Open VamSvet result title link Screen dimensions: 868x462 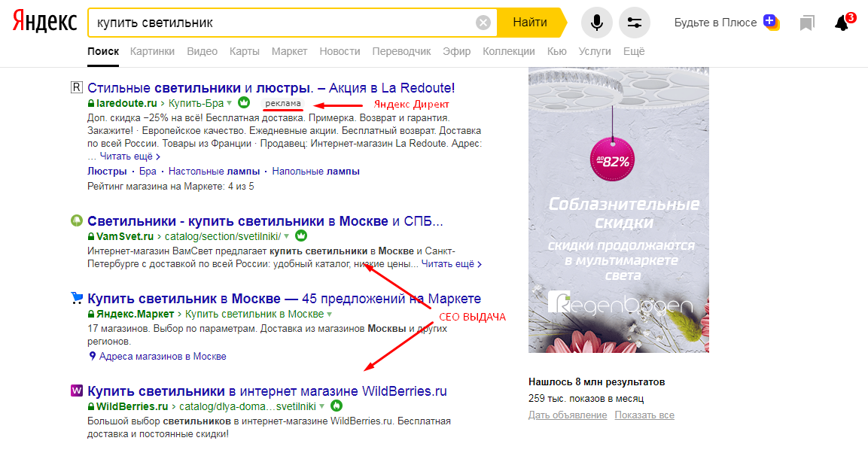tap(265, 220)
